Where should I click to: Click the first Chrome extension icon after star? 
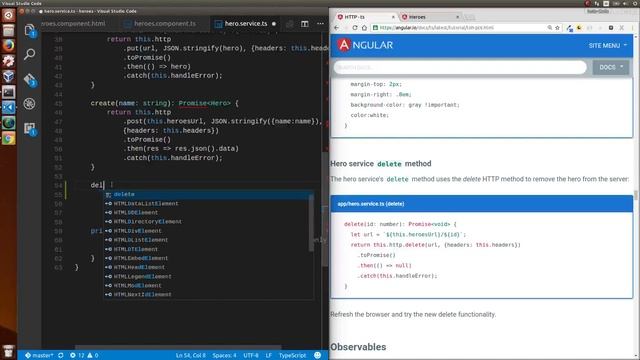pos(569,28)
